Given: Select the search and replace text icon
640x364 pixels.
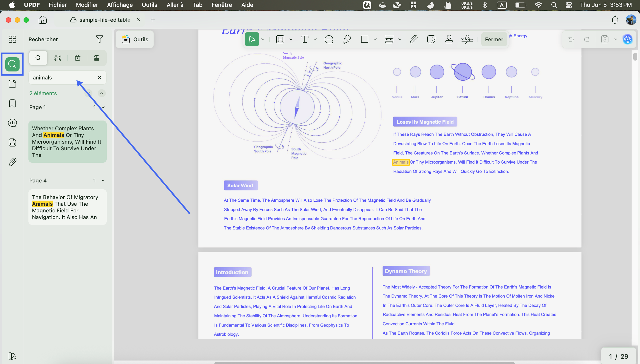Looking at the screenshot, I should coord(58,58).
